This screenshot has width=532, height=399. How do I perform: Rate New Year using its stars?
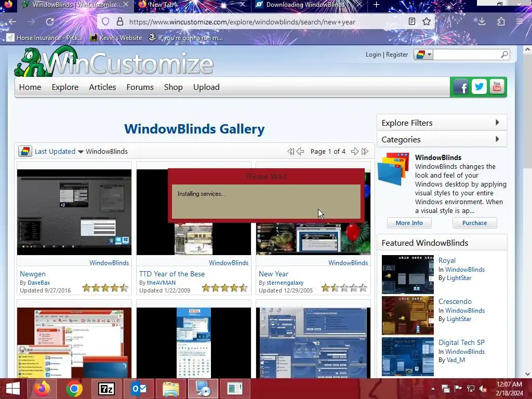pos(344,288)
